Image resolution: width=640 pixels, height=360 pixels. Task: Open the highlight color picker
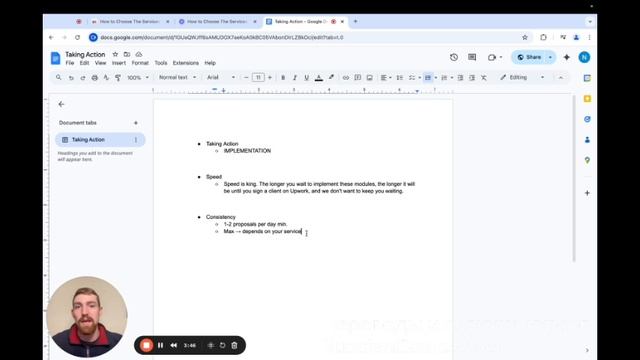click(x=331, y=78)
